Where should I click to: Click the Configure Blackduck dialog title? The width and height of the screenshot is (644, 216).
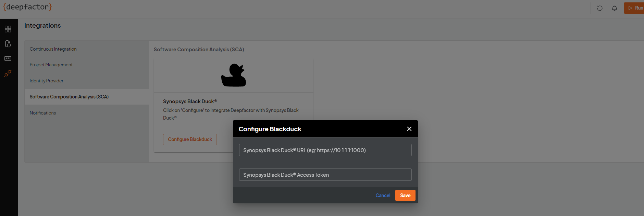[270, 129]
